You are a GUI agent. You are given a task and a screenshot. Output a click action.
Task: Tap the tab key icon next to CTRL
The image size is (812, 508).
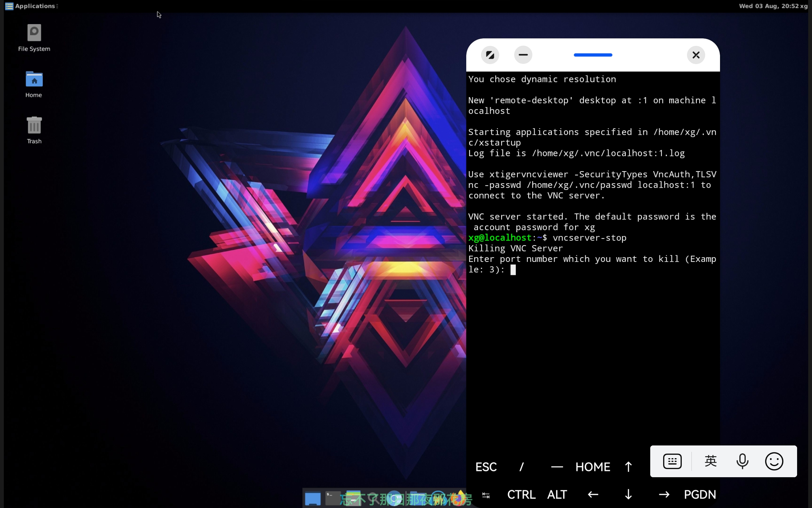click(x=486, y=495)
